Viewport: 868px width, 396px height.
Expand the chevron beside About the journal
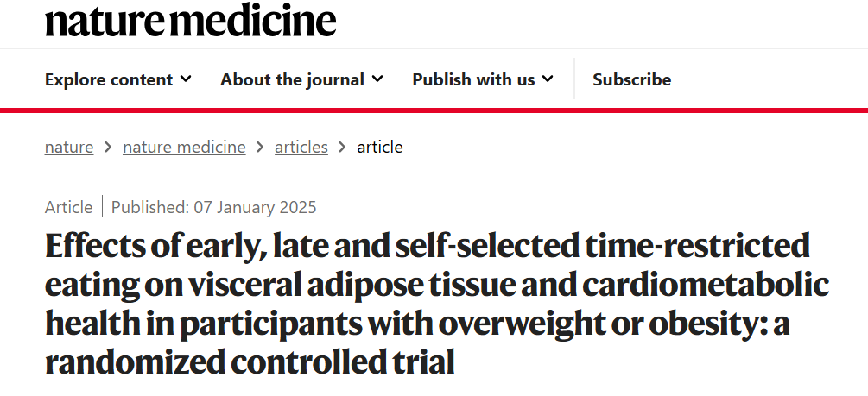(x=377, y=79)
